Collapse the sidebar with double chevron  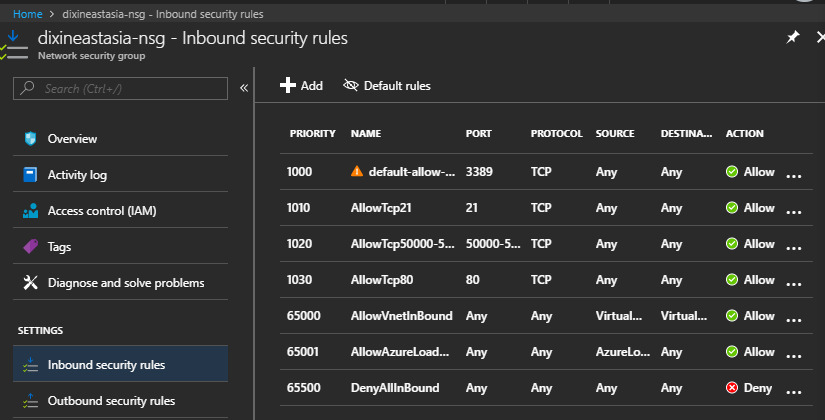tap(244, 88)
